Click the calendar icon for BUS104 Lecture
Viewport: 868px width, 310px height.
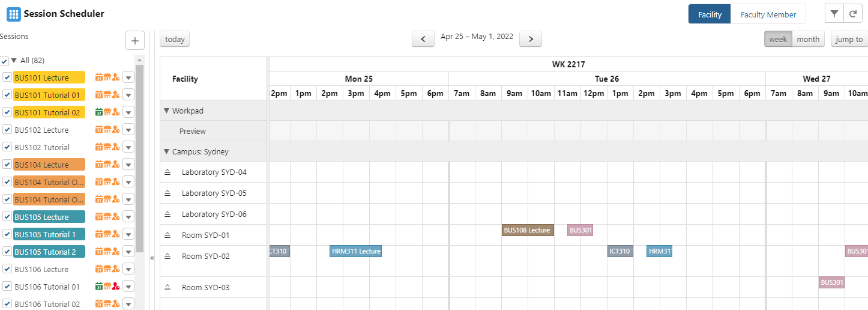(99, 164)
